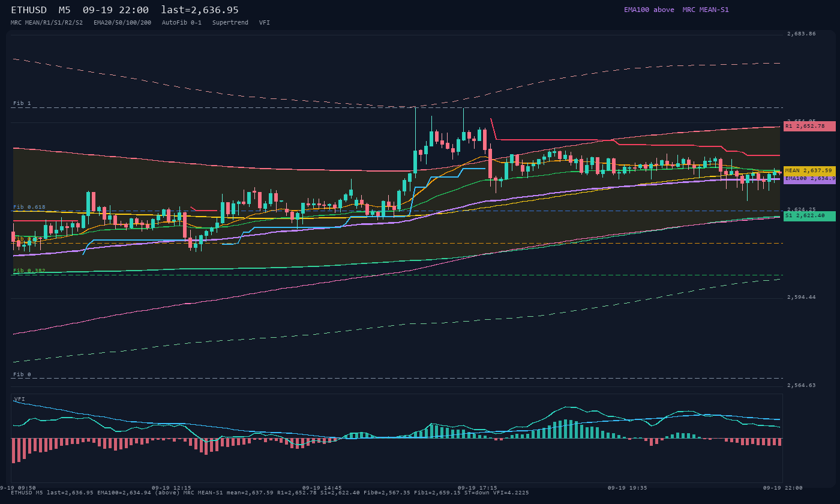
Task: Click the last=2,636.95 price readout
Action: 200,10
